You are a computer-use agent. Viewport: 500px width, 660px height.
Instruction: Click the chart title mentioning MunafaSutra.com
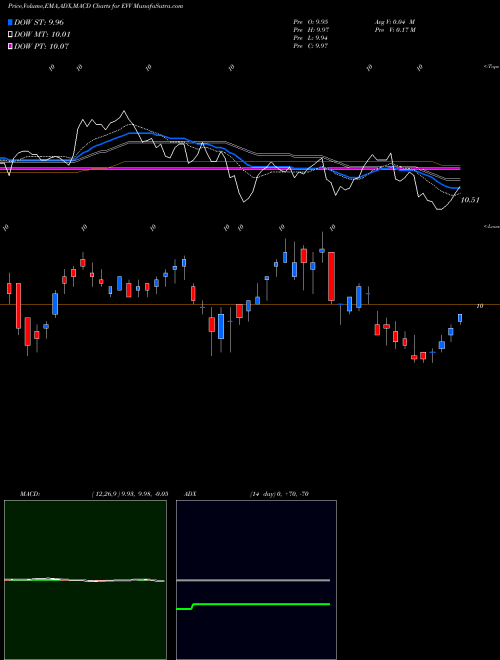(96, 6)
